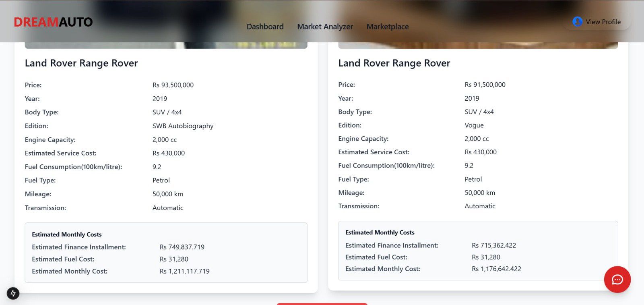Click monthly cost Rs 1,176,642.422
The image size is (644, 305).
pyautogui.click(x=496, y=269)
